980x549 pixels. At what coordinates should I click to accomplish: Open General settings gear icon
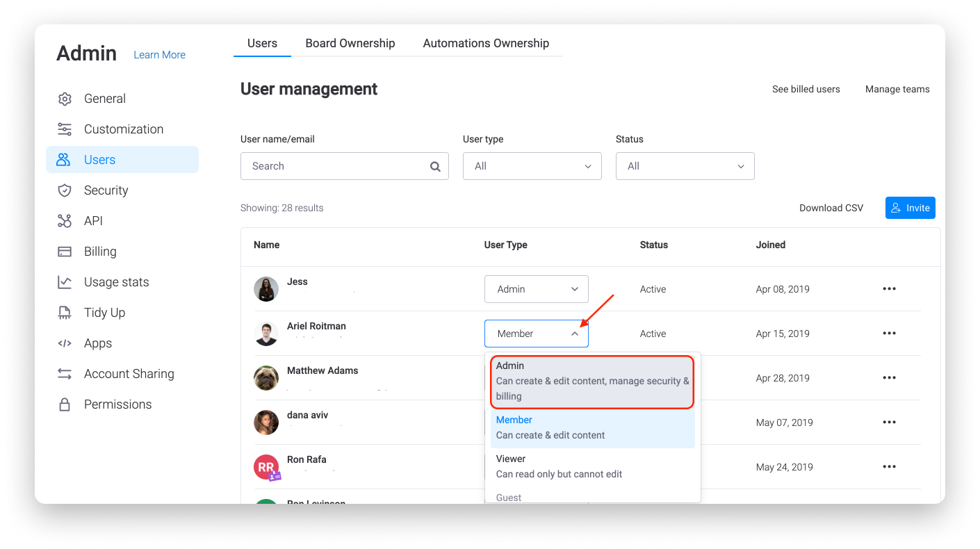click(x=65, y=99)
